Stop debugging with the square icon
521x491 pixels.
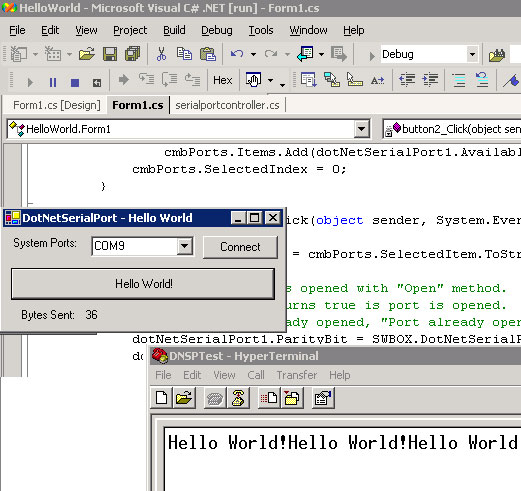click(x=75, y=82)
